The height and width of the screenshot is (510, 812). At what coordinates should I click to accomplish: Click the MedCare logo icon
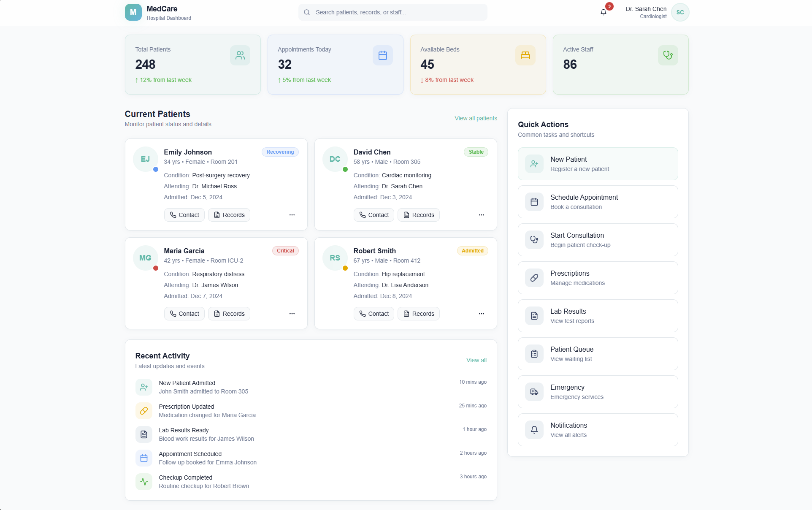pyautogui.click(x=133, y=12)
